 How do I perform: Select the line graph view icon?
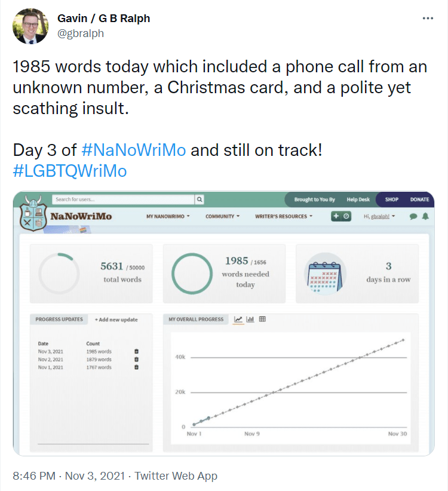[x=238, y=320]
